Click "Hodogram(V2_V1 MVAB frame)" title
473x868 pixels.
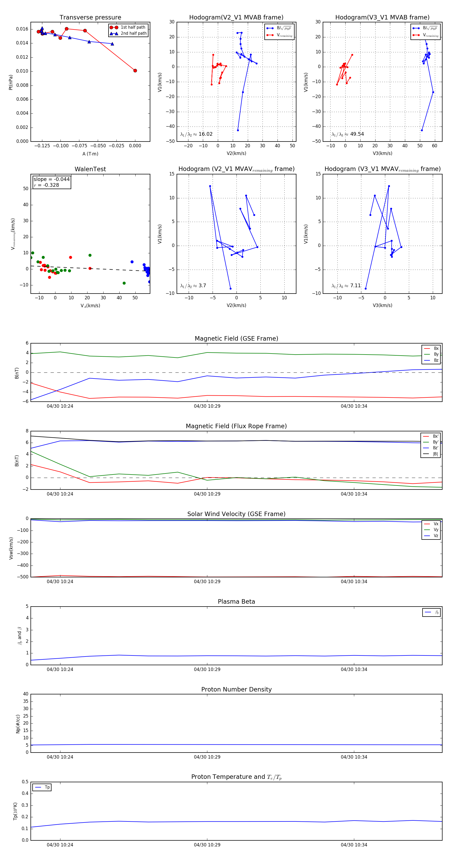pyautogui.click(x=236, y=18)
